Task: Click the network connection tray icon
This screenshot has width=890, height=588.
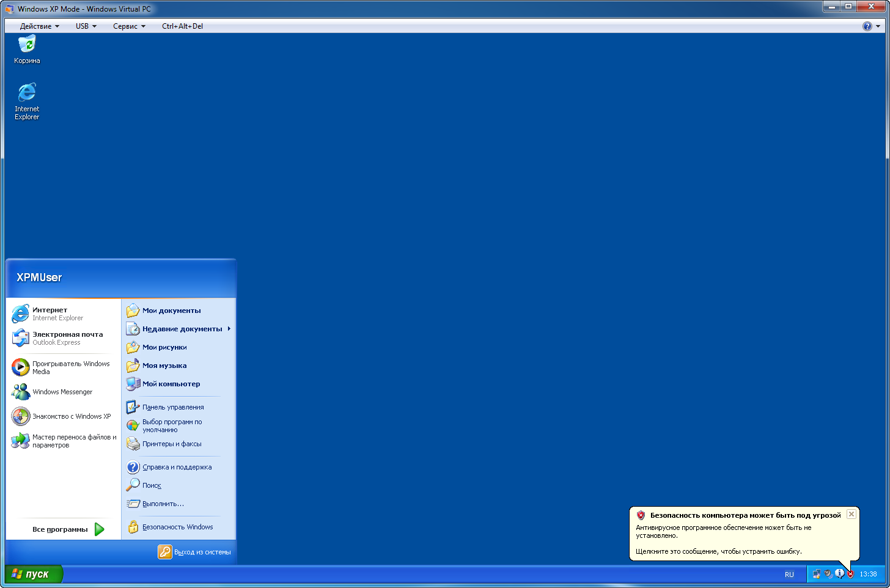Action: click(817, 574)
